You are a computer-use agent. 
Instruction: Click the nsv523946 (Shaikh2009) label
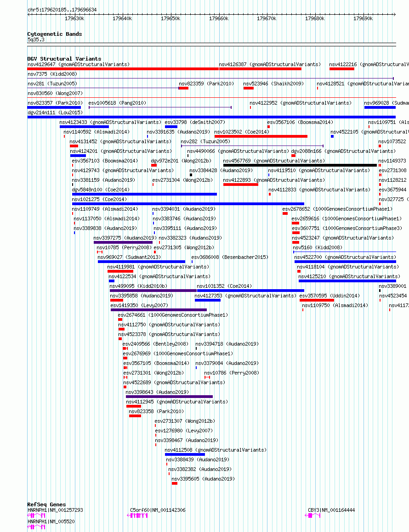pyautogui.click(x=273, y=84)
